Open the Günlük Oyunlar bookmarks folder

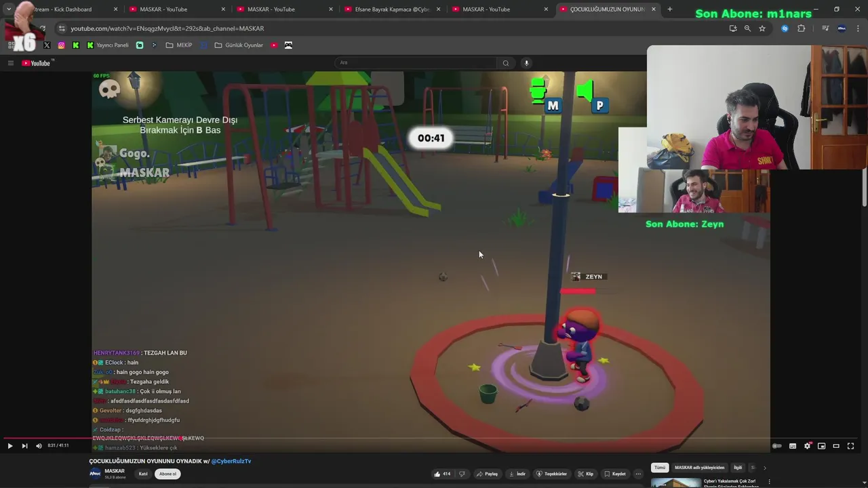(239, 45)
